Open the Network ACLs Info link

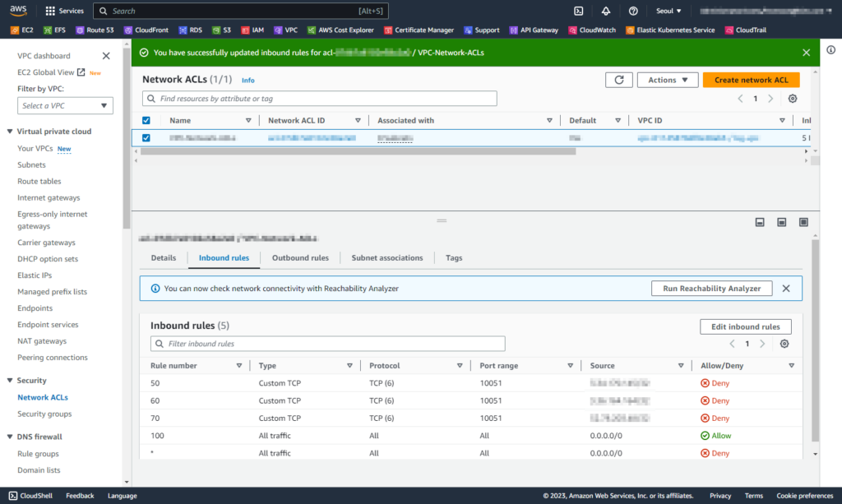click(248, 81)
